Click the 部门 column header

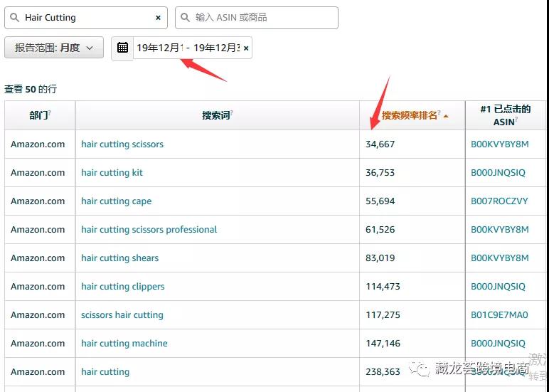click(39, 115)
